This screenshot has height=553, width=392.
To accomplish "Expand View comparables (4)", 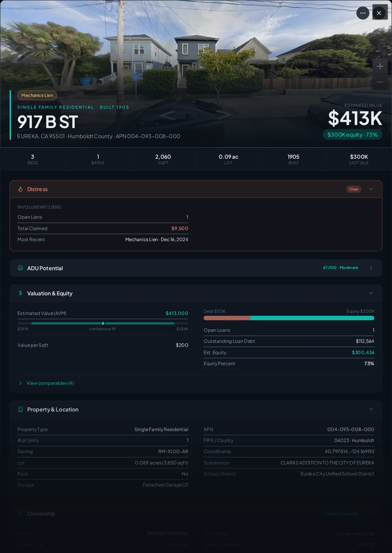I will 46,383.
